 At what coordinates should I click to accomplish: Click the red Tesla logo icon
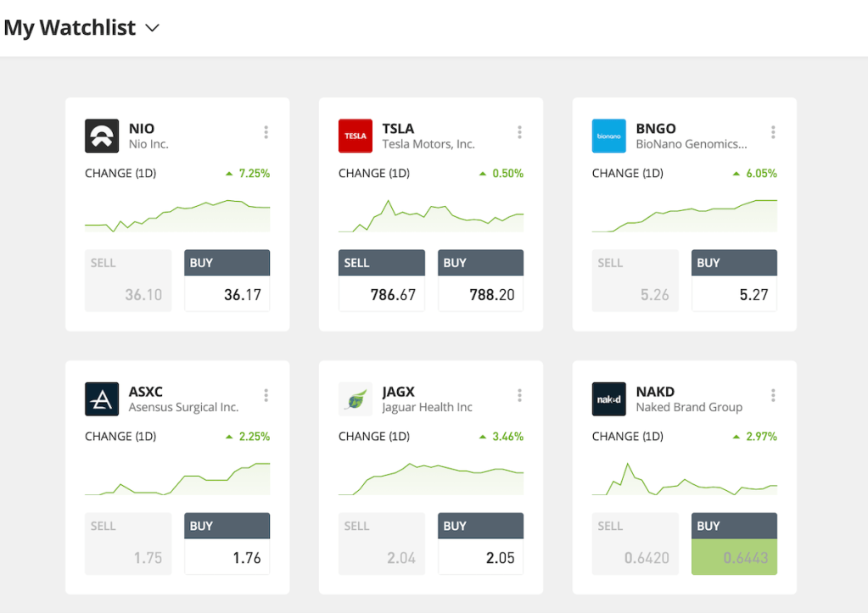[355, 136]
